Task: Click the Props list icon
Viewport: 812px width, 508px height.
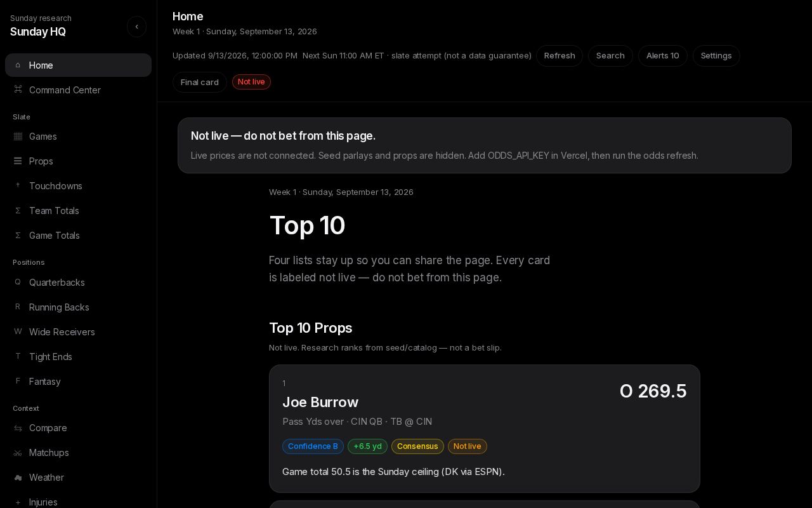Action: [x=18, y=161]
